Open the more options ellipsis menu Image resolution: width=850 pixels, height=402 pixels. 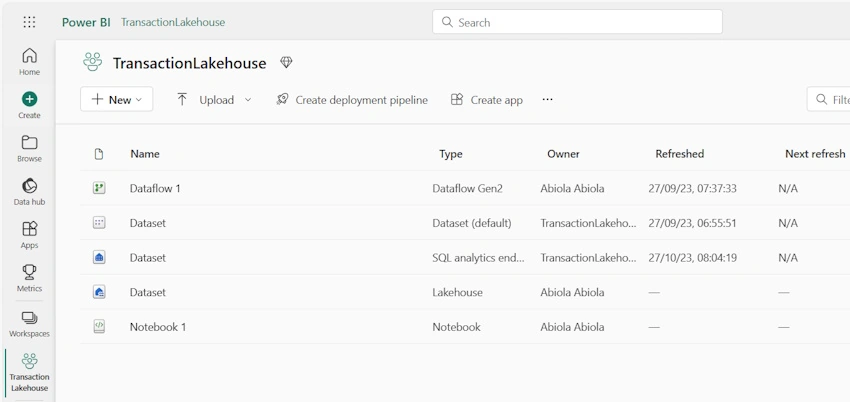click(x=548, y=99)
